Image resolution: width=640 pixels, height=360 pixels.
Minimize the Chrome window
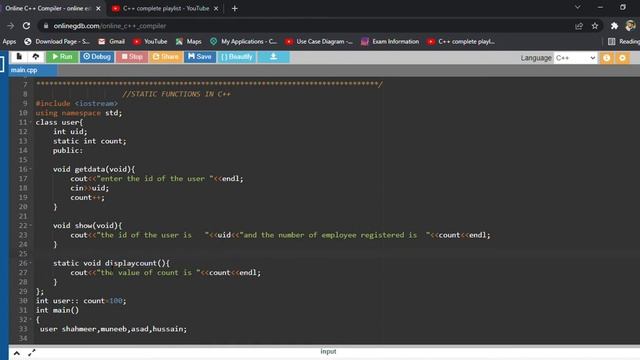click(x=600, y=7)
